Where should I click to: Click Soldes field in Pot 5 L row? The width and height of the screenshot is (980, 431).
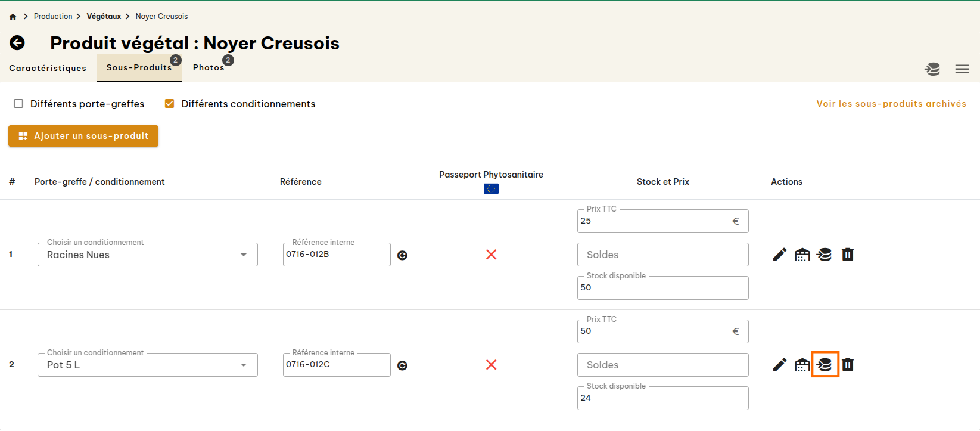[662, 365]
